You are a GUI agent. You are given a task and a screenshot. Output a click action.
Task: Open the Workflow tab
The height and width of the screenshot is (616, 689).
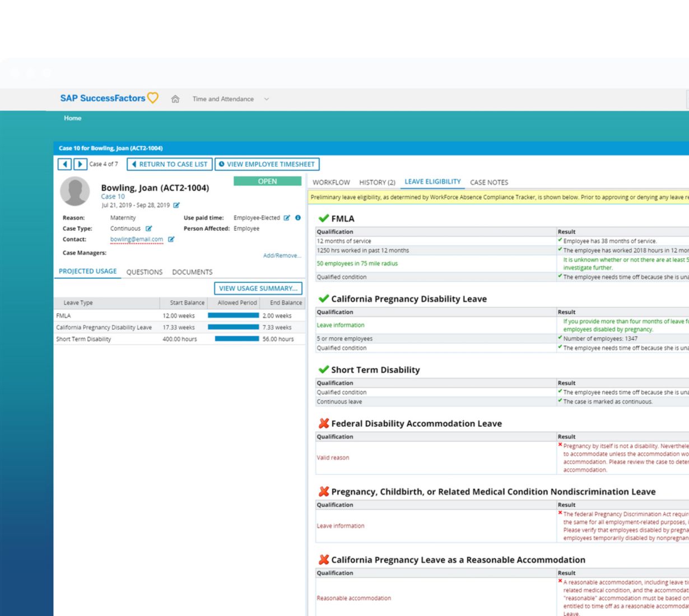[331, 183]
